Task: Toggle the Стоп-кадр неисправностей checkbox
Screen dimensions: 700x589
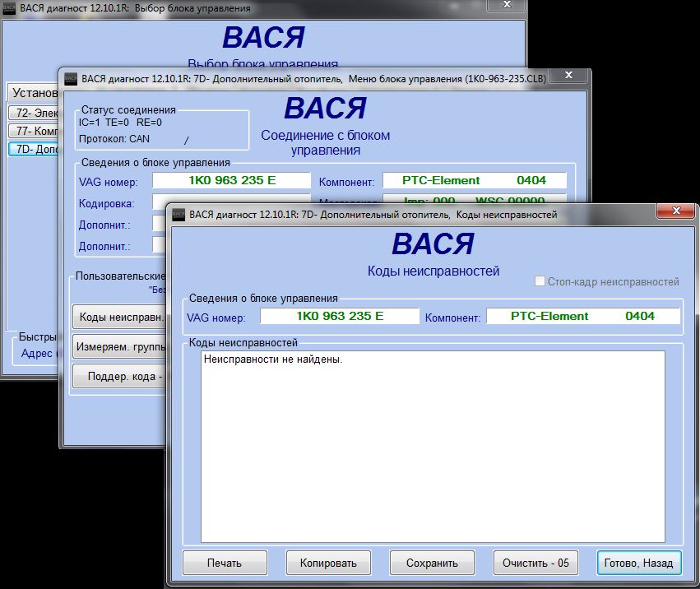Action: [x=540, y=281]
